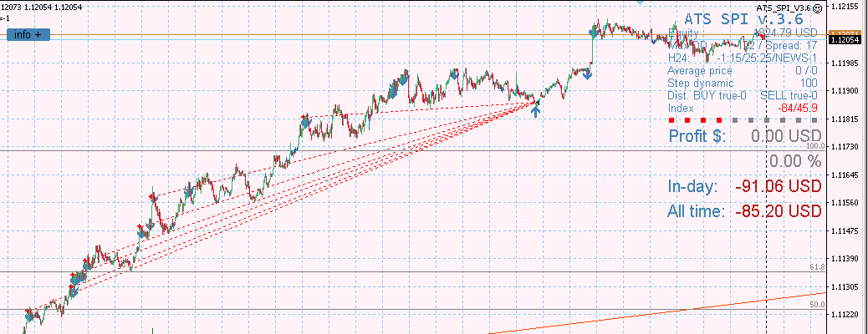Select the "1824.79 USD" equity value
Viewport: 868px width, 334px height.
point(785,32)
